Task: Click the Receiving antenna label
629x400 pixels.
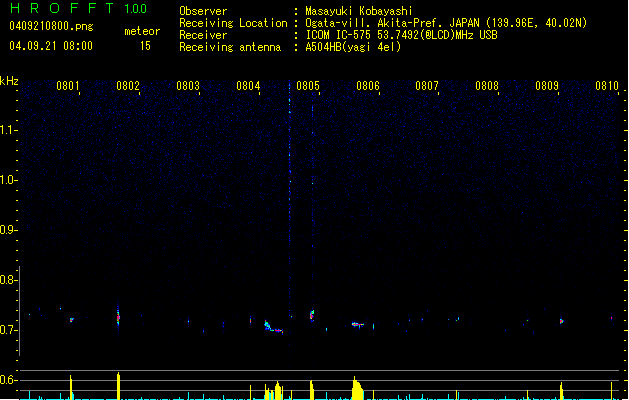Action: pyautogui.click(x=230, y=47)
